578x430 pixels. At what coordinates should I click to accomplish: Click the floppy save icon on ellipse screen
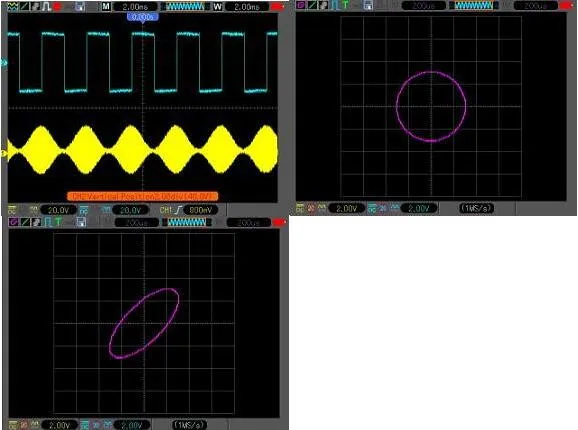coord(81,222)
